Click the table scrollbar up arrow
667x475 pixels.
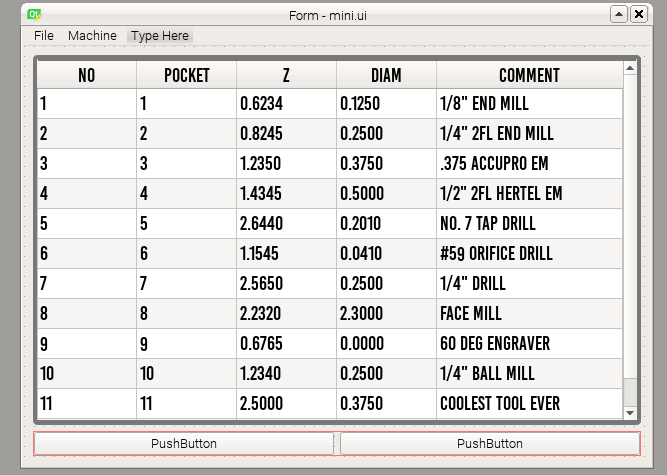click(x=630, y=68)
